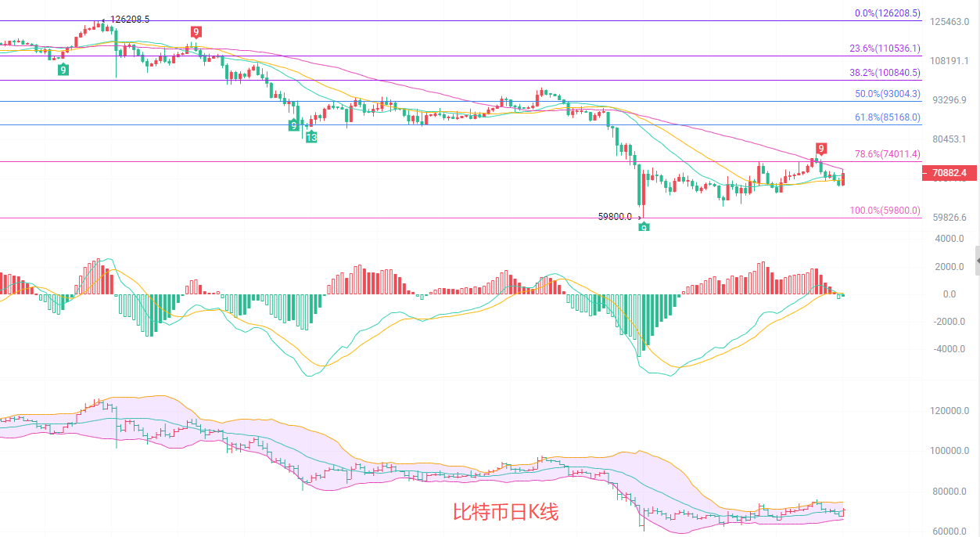The height and width of the screenshot is (537, 980).
Task: Click the right-edge panel collapse arrow
Action: click(x=976, y=259)
